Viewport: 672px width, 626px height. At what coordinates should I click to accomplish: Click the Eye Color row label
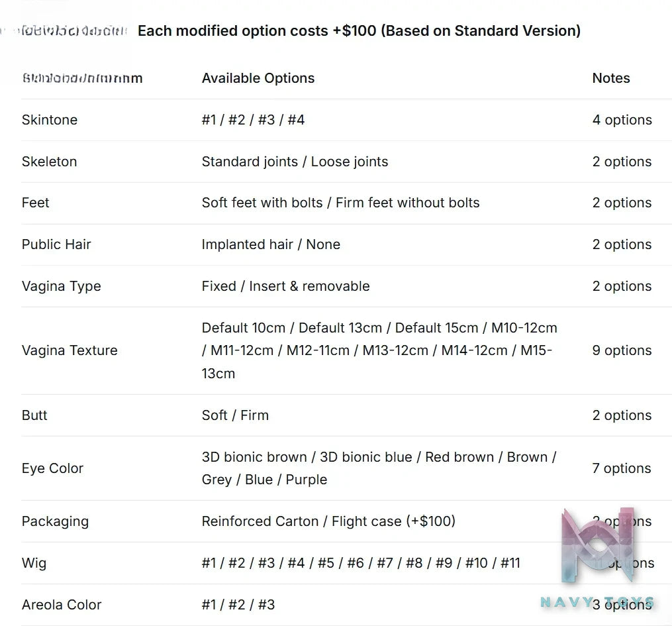point(52,468)
